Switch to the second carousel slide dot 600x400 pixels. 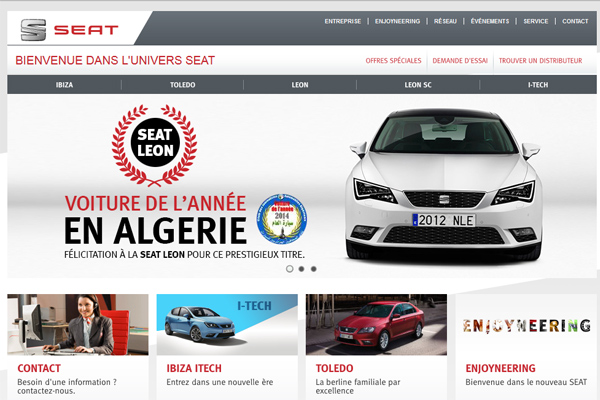pyautogui.click(x=302, y=269)
